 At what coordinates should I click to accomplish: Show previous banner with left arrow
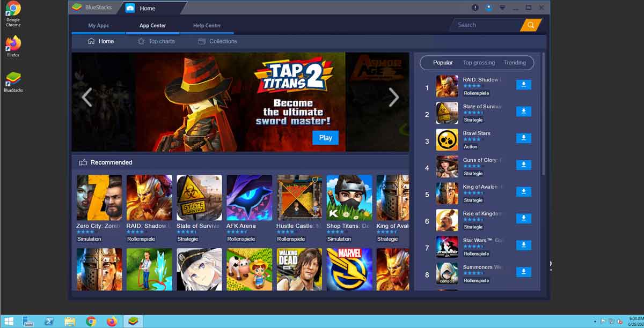point(87,97)
